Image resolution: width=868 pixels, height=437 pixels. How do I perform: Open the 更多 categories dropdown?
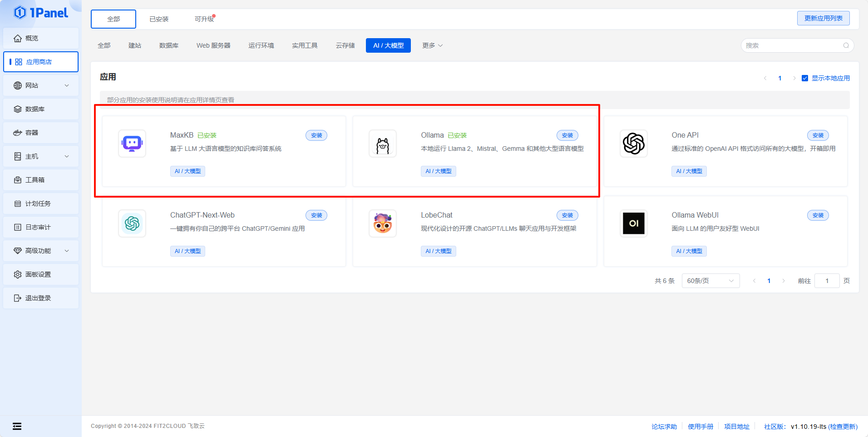432,45
